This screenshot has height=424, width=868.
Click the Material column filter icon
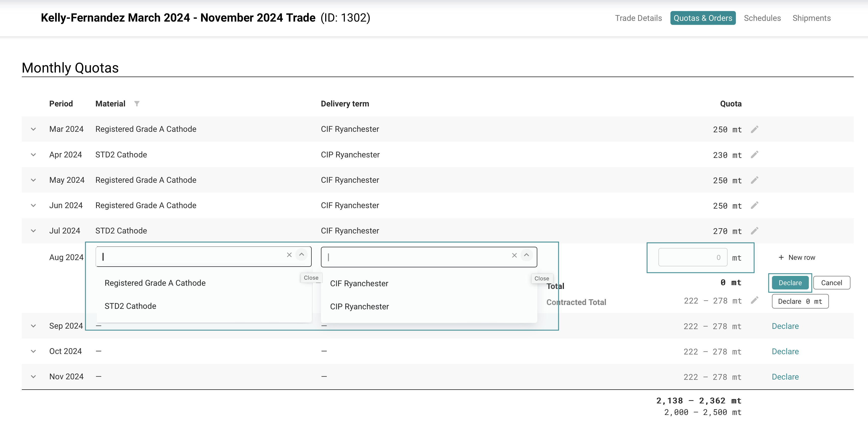tap(137, 104)
